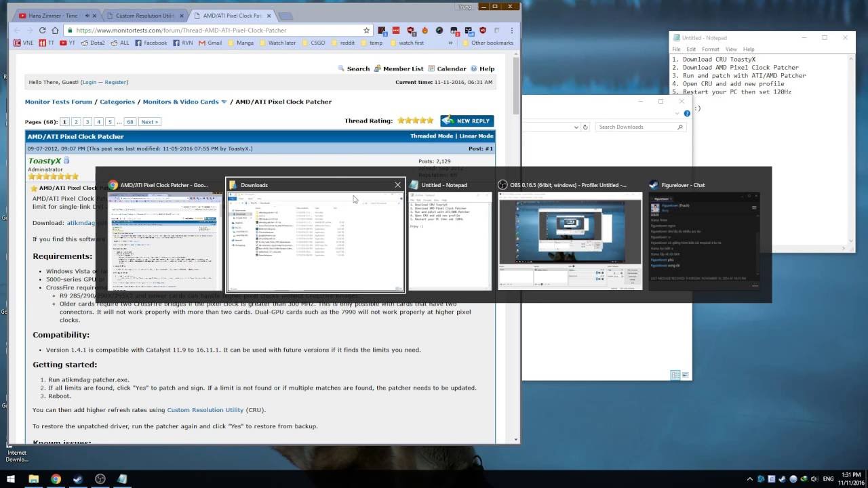Open the YT bookmark

68,43
